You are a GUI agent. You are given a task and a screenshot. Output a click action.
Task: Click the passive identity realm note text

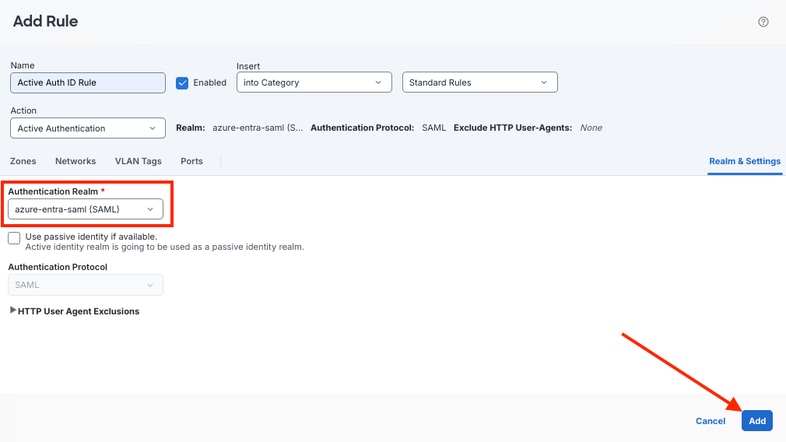(x=164, y=247)
